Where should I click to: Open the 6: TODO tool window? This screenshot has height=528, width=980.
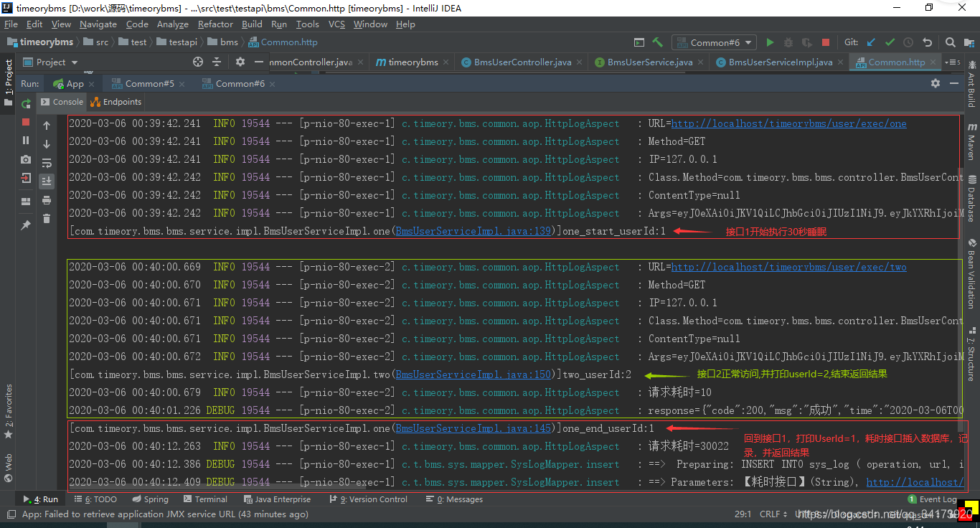(x=95, y=499)
